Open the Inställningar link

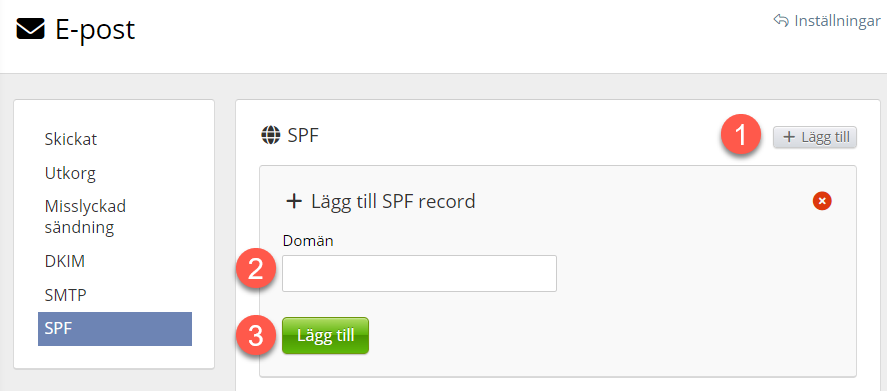point(837,21)
